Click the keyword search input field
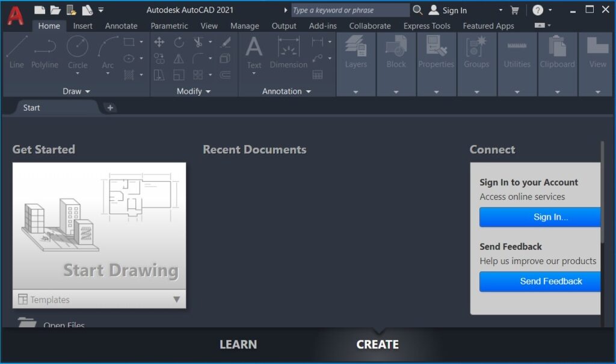Viewport: 616px width, 364px height. click(350, 10)
